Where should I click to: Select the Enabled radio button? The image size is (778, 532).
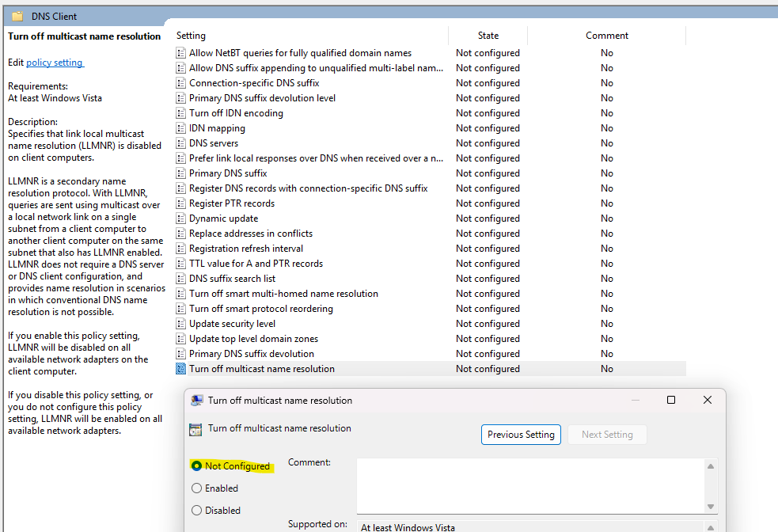pyautogui.click(x=196, y=488)
